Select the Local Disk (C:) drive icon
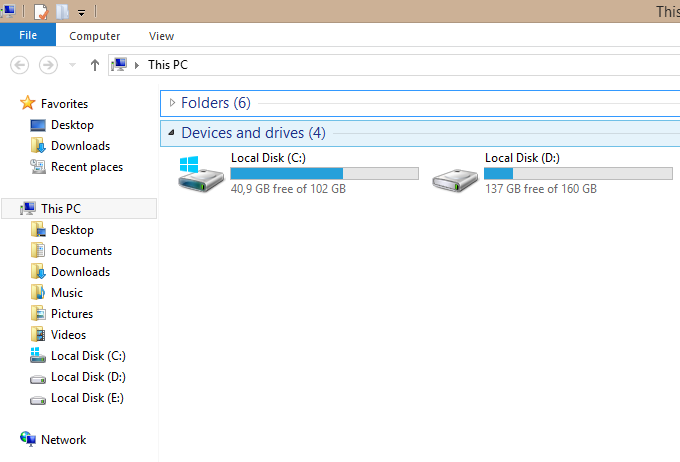 (x=201, y=174)
